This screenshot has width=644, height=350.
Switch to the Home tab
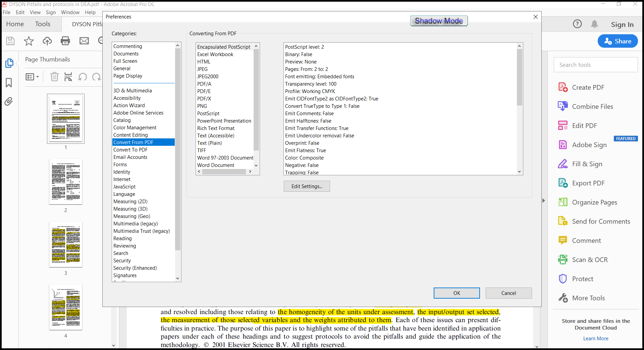tap(15, 24)
